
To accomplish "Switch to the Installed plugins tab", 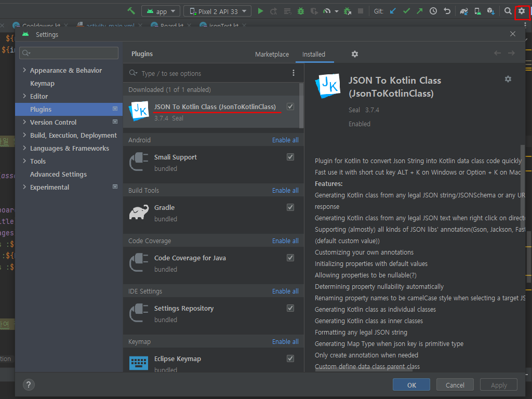I will [314, 54].
